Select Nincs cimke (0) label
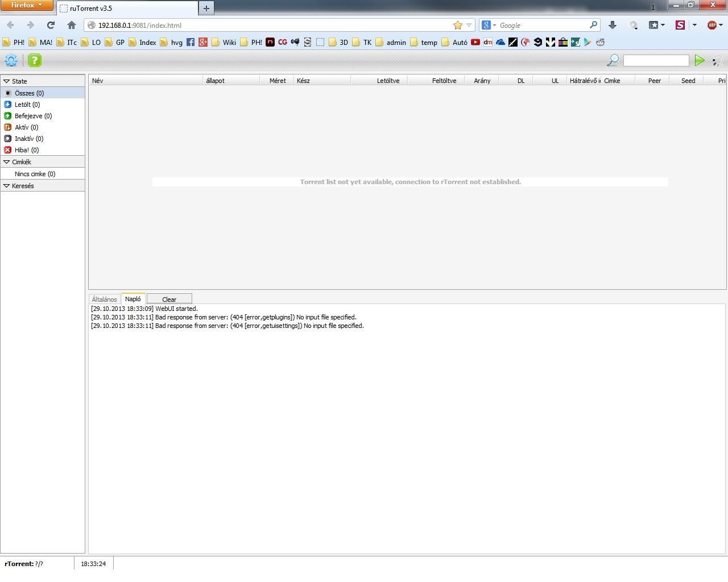 click(x=43, y=174)
